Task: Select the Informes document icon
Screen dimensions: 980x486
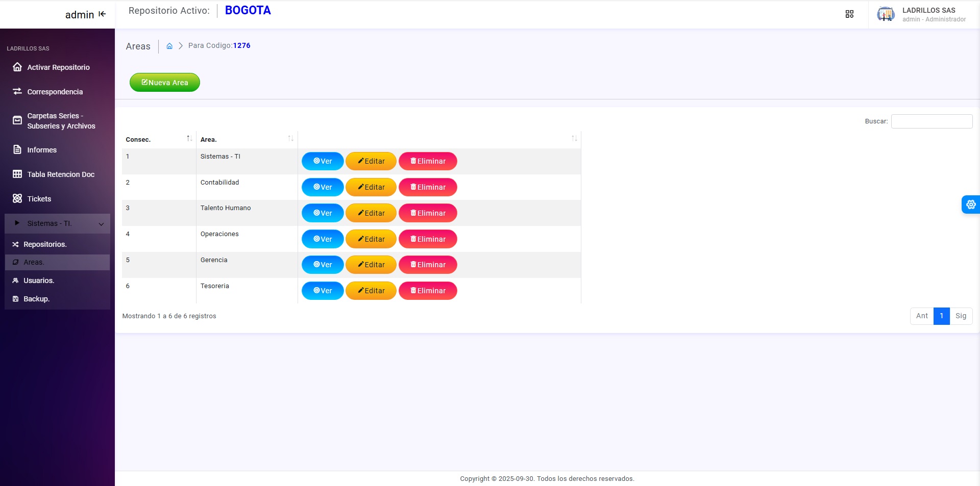Action: coord(17,149)
